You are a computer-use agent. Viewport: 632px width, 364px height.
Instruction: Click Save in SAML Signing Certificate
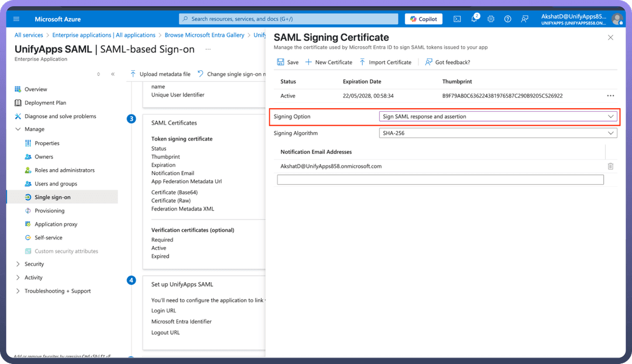coord(287,62)
